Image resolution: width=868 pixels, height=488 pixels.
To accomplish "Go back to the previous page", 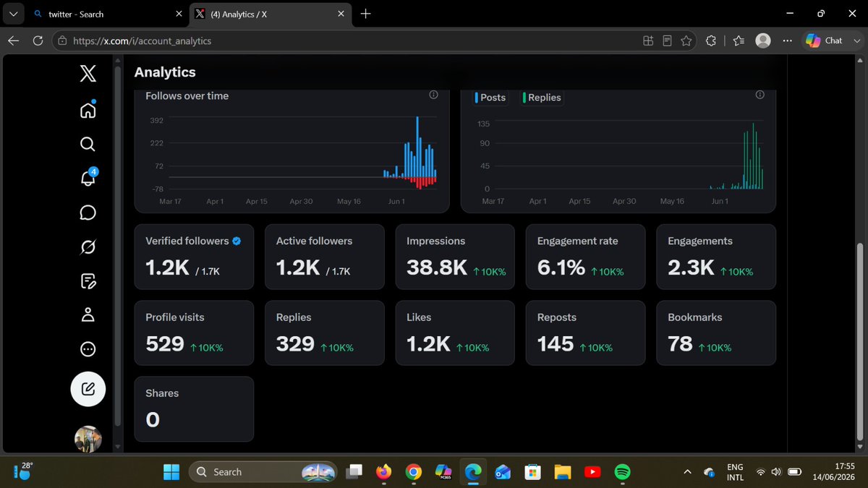I will click(13, 40).
